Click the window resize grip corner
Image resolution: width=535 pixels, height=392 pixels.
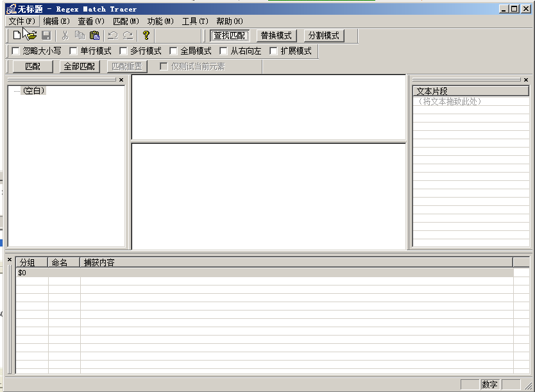click(x=528, y=386)
